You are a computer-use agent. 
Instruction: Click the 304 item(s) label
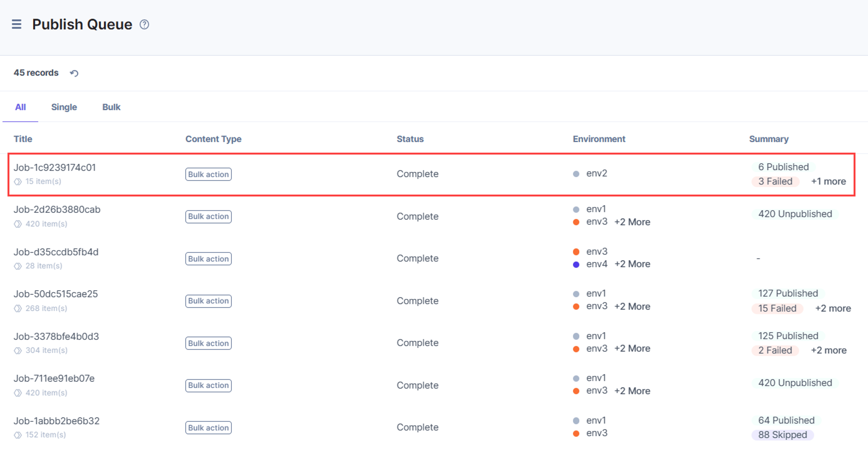pos(47,351)
